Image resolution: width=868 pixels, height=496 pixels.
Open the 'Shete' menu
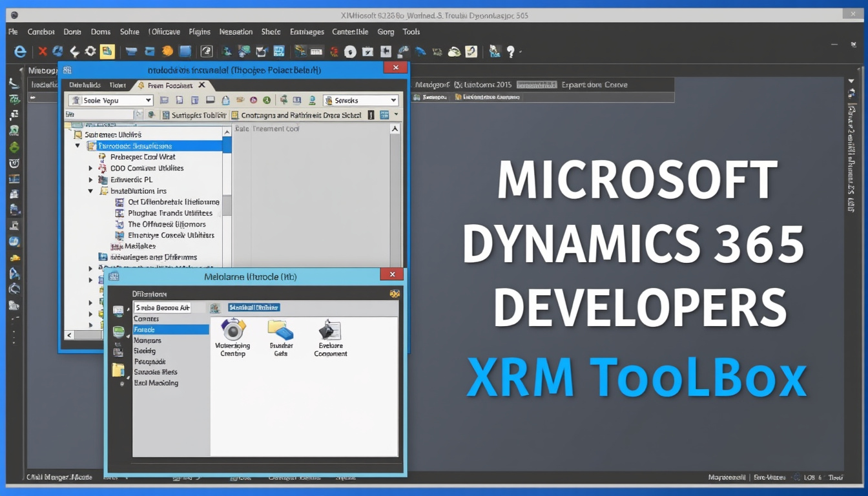click(x=271, y=32)
